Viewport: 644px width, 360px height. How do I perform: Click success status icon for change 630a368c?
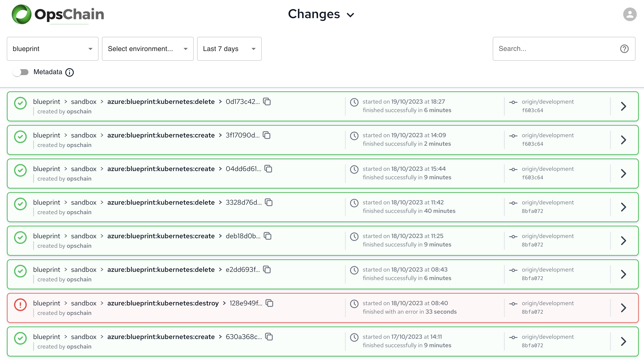[x=21, y=338]
